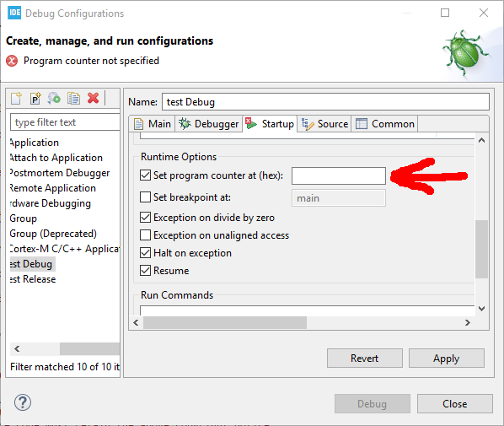
Task: Close the Debug Configurations dialog
Action: pyautogui.click(x=455, y=403)
